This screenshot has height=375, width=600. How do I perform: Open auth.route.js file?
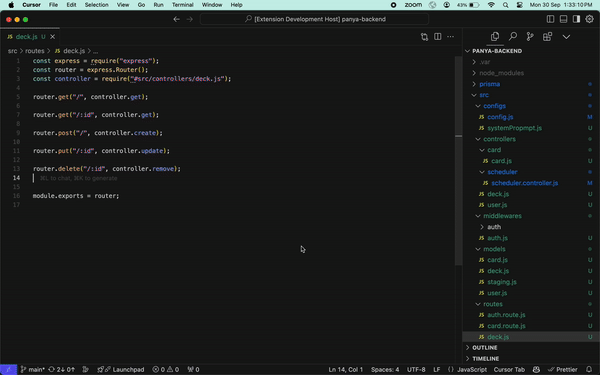coord(531,315)
